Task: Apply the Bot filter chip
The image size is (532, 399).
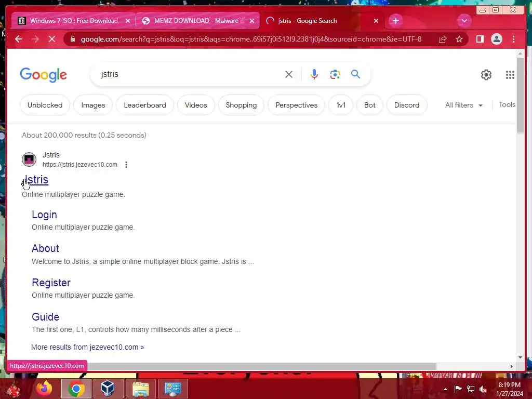Action: 370,105
